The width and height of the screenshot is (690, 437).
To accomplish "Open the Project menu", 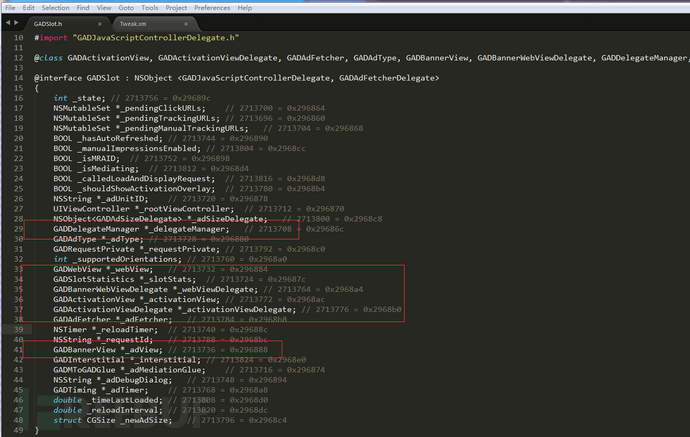I will tap(176, 8).
